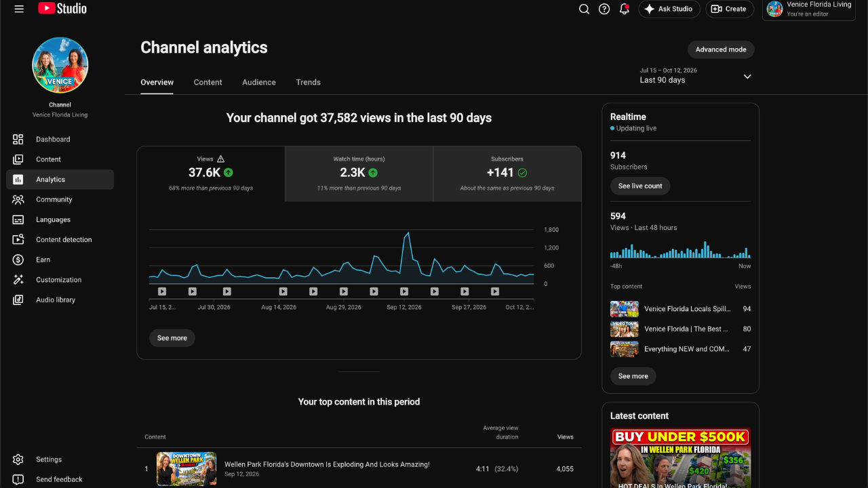Screen dimensions: 868x488
Task: Open the hamburger navigation menu
Action: coord(19,9)
